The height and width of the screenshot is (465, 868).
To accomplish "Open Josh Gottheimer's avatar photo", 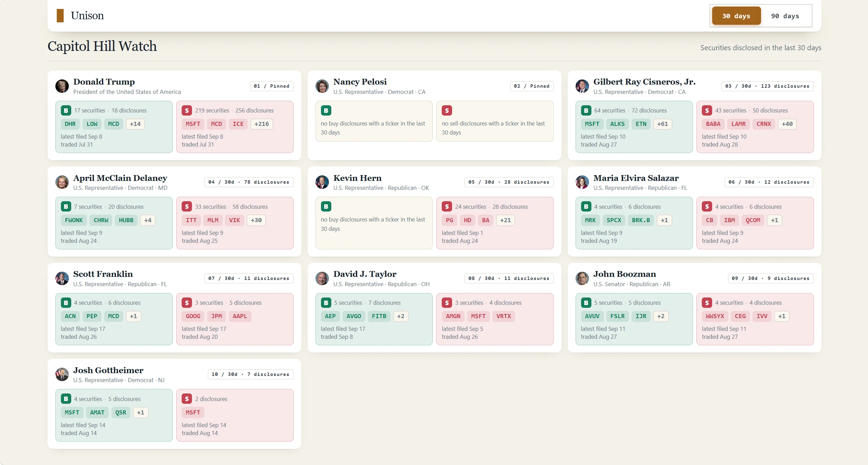I will point(62,375).
